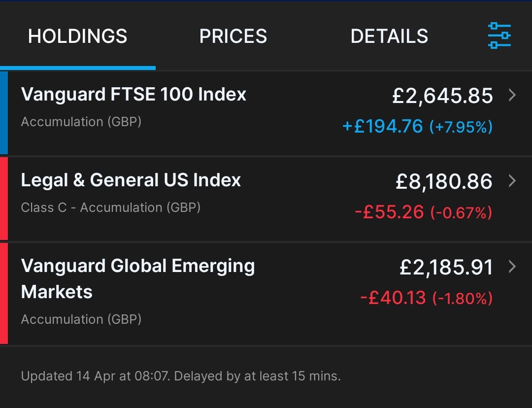Switch to the PRICES tab
The width and height of the screenshot is (532, 408).
coord(233,36)
